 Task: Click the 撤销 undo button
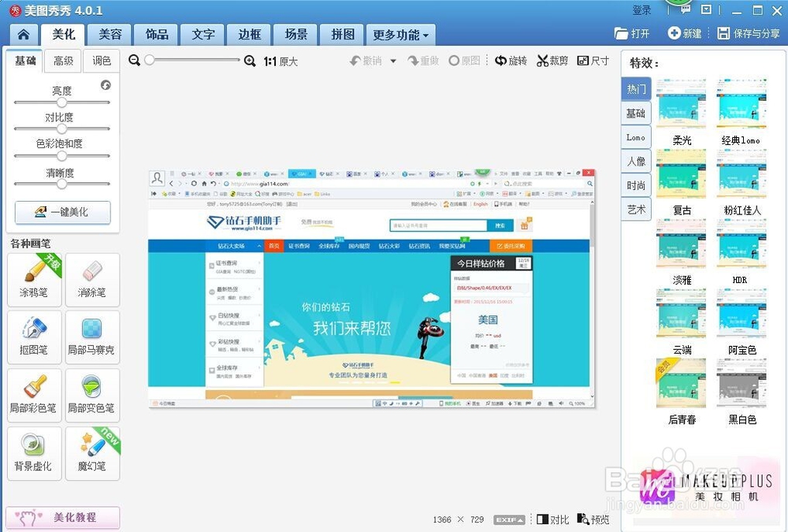click(366, 61)
